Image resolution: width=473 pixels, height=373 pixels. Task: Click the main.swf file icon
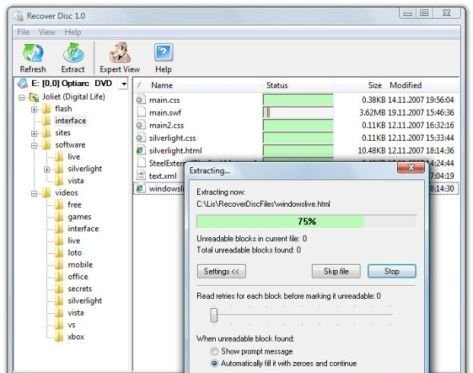(x=141, y=112)
